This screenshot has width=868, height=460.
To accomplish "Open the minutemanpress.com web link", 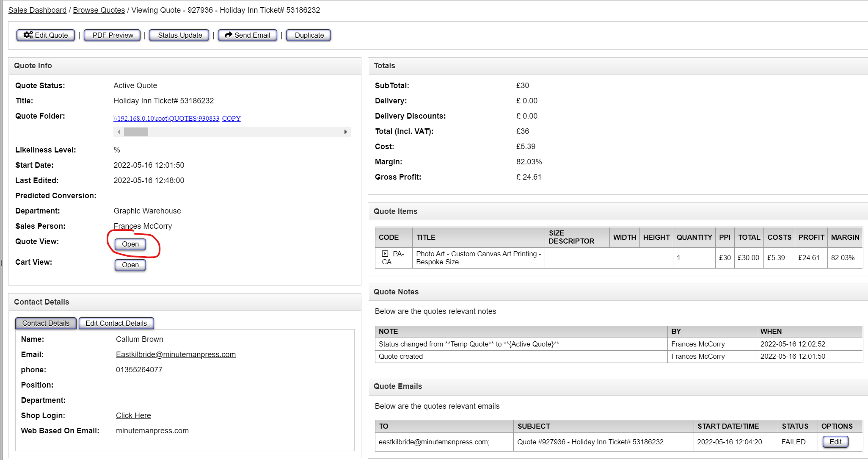I will (152, 431).
